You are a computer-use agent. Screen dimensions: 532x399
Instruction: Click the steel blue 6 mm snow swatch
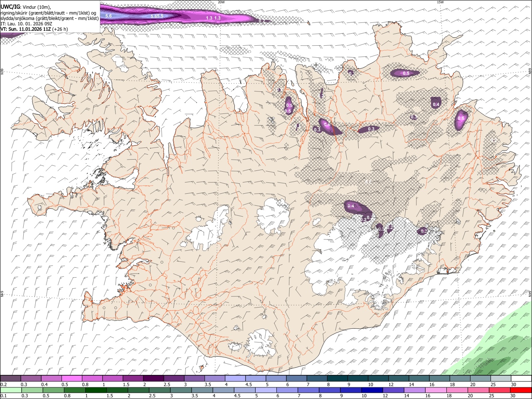(296, 379)
